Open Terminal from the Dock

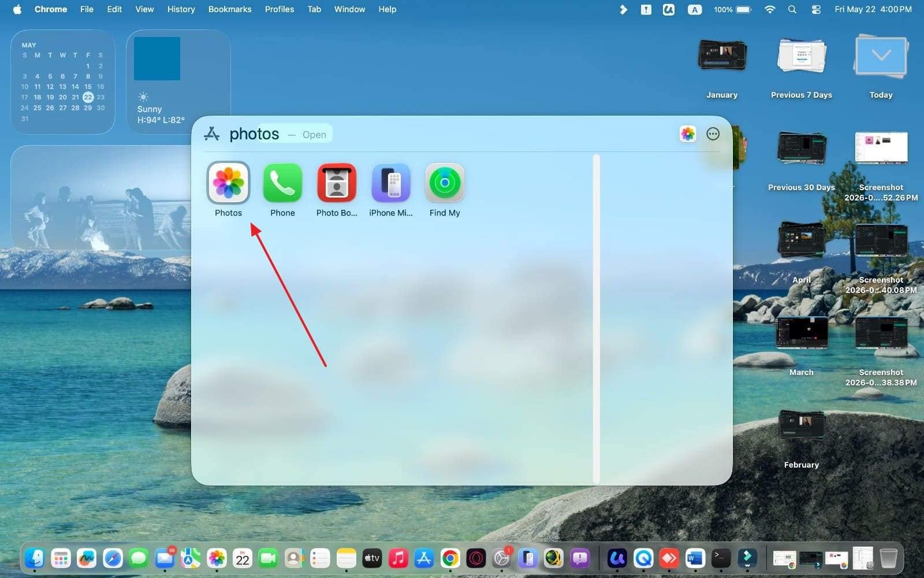(x=721, y=558)
